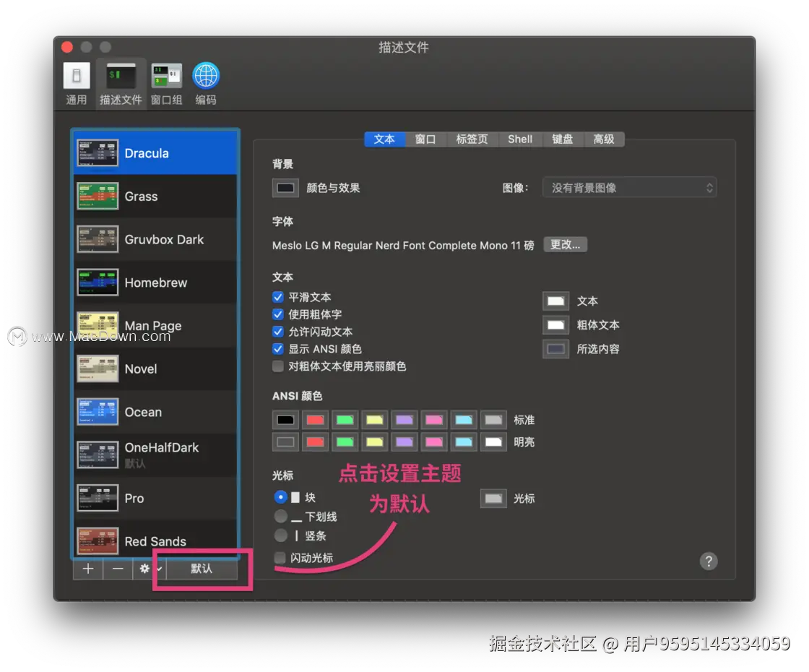The width and height of the screenshot is (809, 672).
Task: Select the Man Page profile
Action: click(x=155, y=326)
